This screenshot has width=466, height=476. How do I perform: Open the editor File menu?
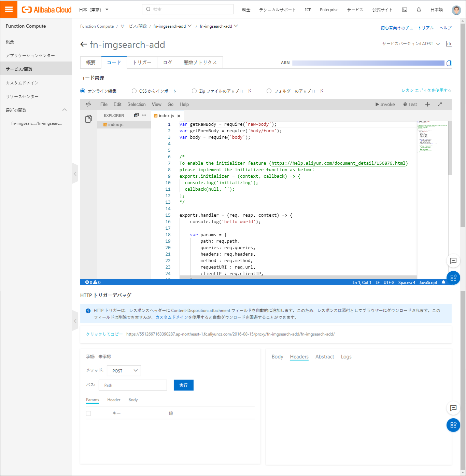point(104,104)
